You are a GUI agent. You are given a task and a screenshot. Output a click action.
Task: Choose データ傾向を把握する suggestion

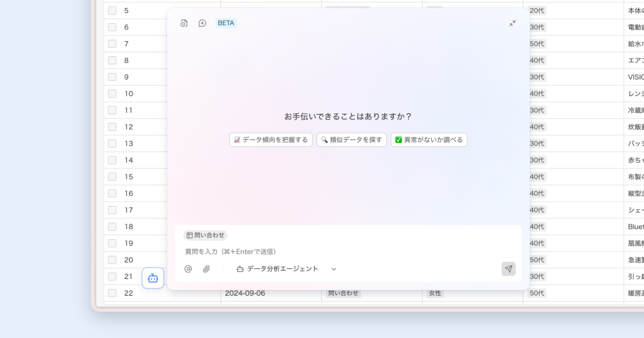(x=271, y=139)
